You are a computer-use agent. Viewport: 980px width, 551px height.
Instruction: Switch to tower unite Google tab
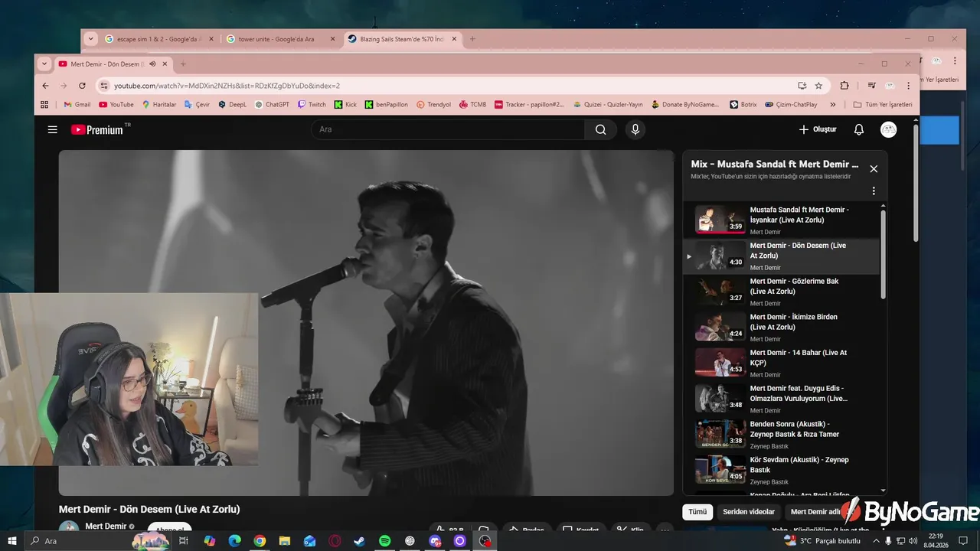[x=280, y=39]
